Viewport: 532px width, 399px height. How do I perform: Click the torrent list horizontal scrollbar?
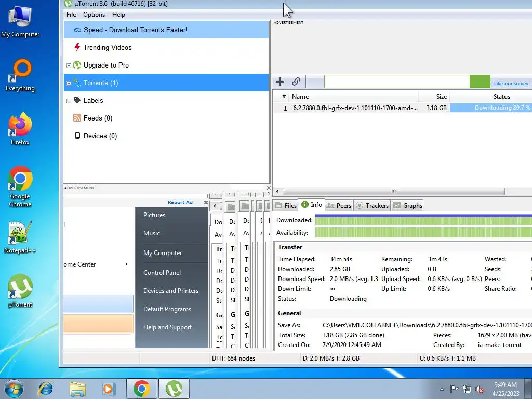(394, 191)
